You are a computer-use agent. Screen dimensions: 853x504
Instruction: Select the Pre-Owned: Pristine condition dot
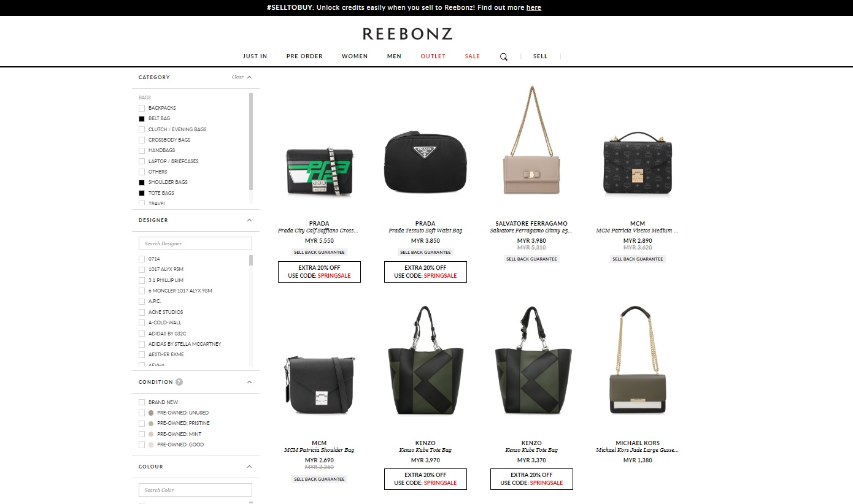point(151,423)
